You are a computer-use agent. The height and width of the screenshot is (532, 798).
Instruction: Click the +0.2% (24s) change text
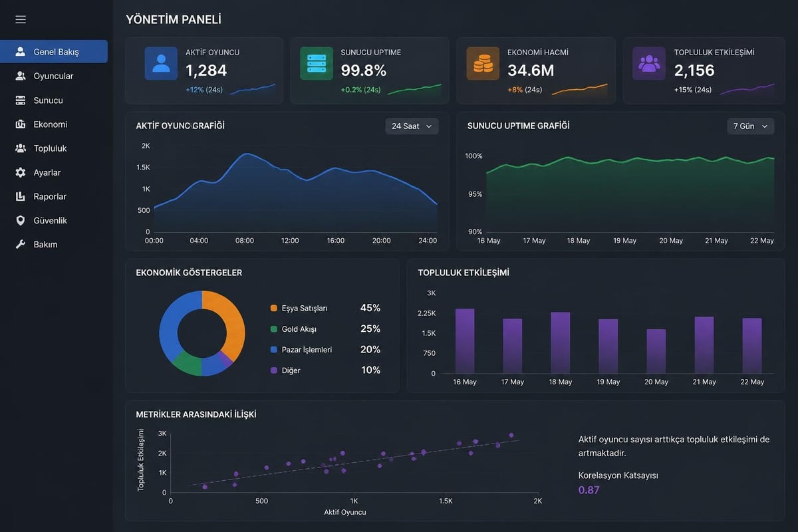(x=360, y=90)
